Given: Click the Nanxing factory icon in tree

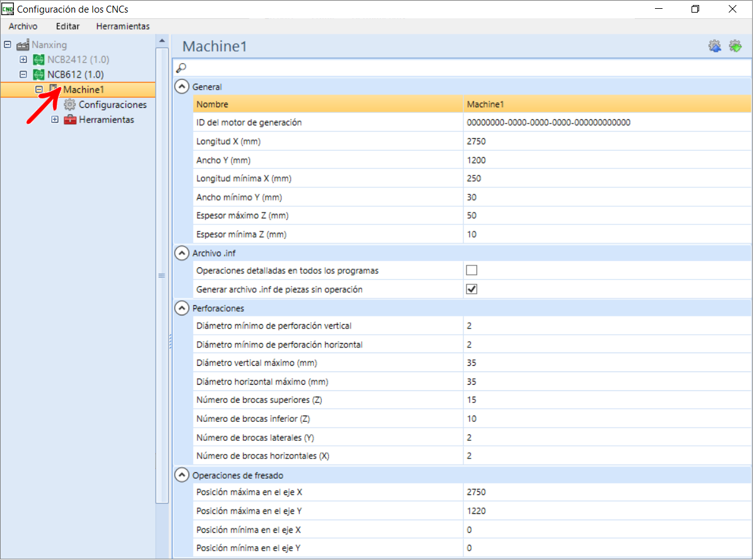Looking at the screenshot, I should coord(23,45).
